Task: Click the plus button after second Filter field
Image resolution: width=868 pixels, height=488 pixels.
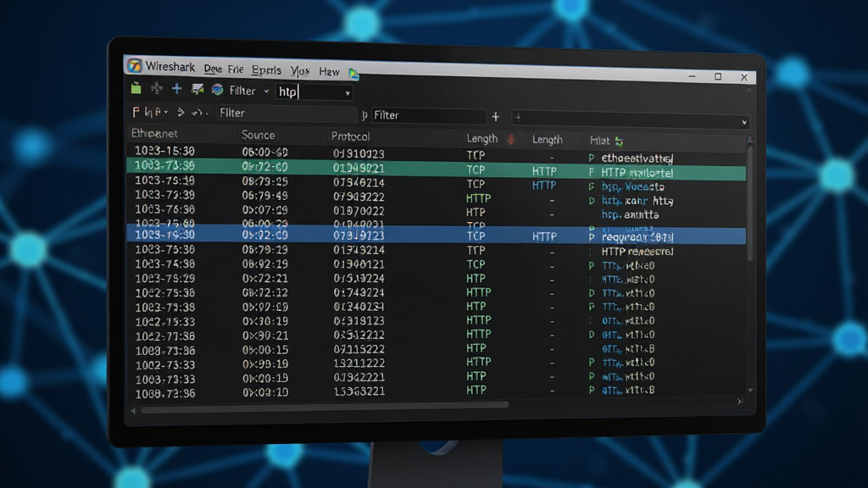Action: (x=495, y=117)
